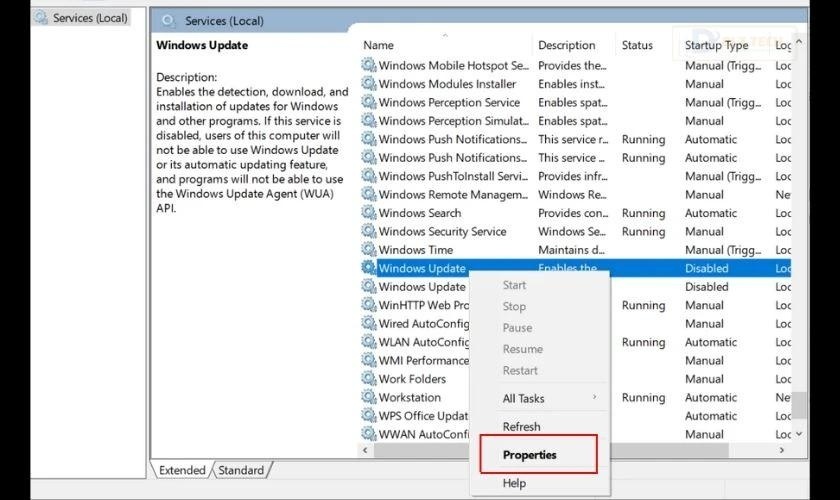Click Manual startup type of Work Folders
Screen dimensions: 840x500
[x=704, y=379]
